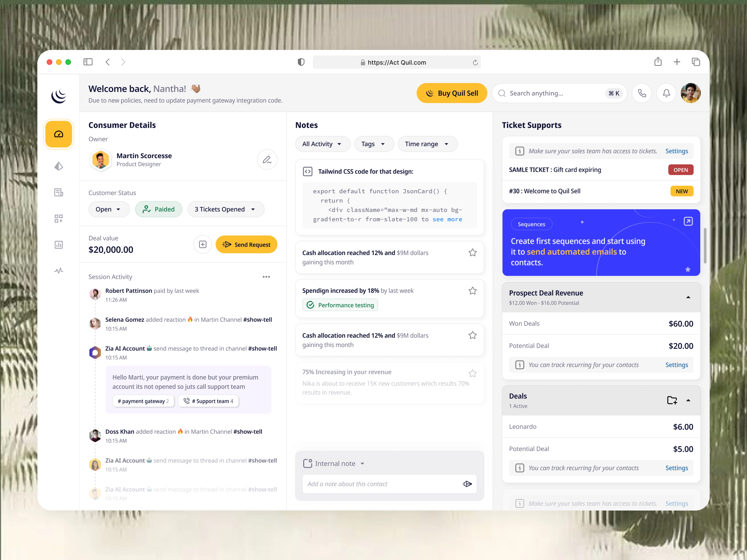747x560 pixels.
Task: Star the first Cash allocation note
Action: click(472, 252)
